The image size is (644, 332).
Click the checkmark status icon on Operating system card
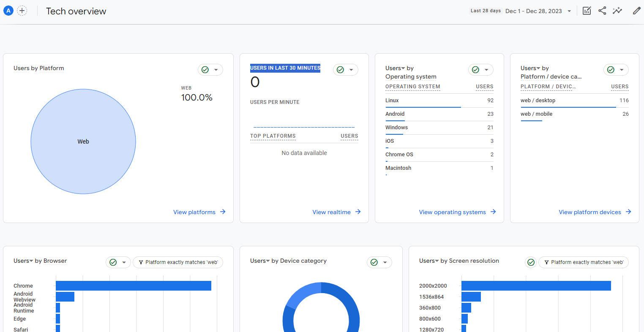pos(475,70)
